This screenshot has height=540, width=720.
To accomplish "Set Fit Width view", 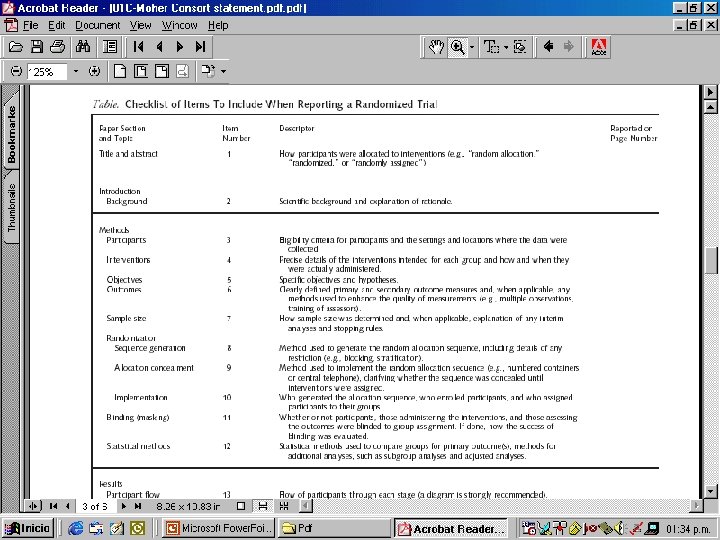I will click(x=162, y=71).
